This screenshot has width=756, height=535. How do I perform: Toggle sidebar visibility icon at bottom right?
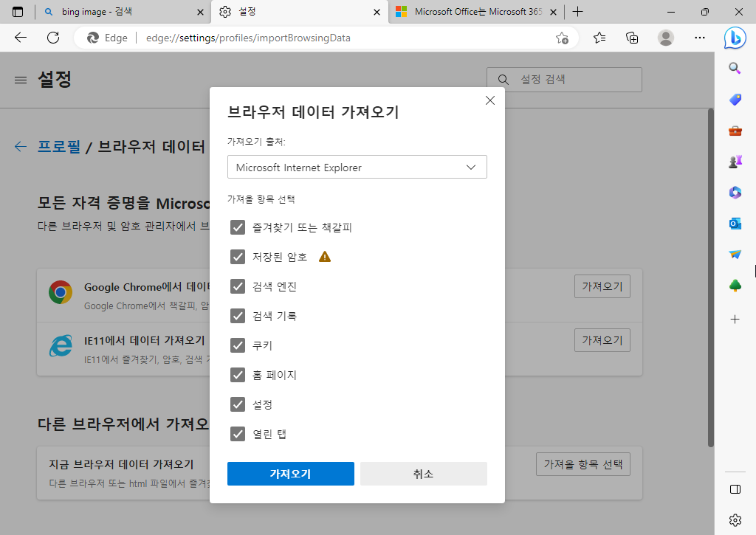(x=735, y=490)
